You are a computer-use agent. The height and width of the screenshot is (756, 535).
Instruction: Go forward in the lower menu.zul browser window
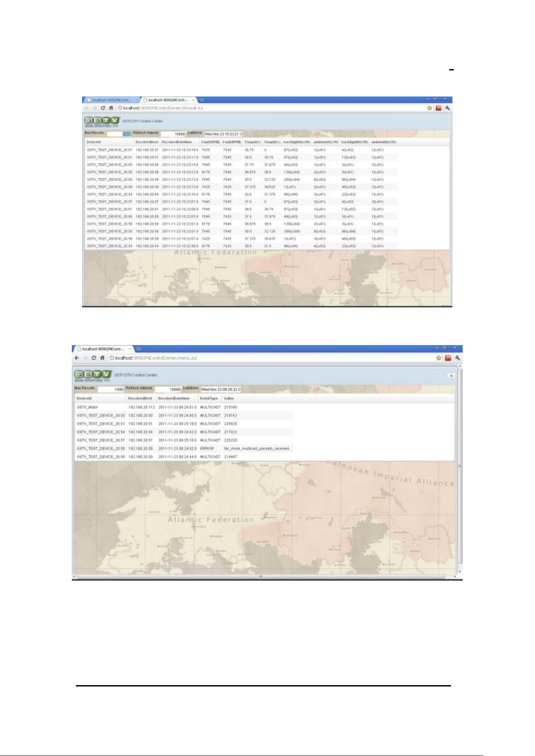coord(85,358)
